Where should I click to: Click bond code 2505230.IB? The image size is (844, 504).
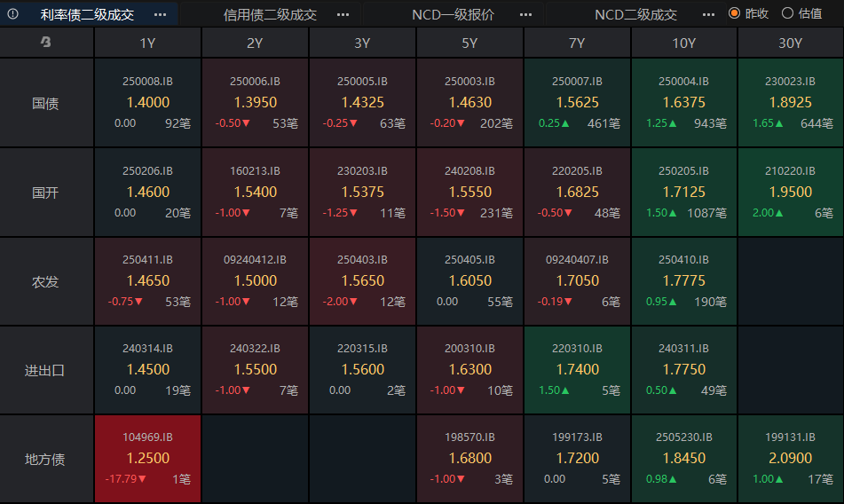tap(684, 437)
